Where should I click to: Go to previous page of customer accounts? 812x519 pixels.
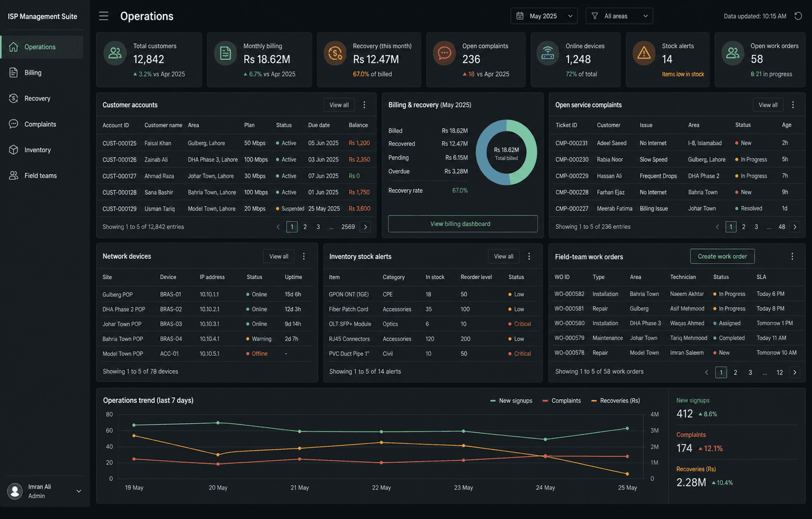click(x=278, y=227)
